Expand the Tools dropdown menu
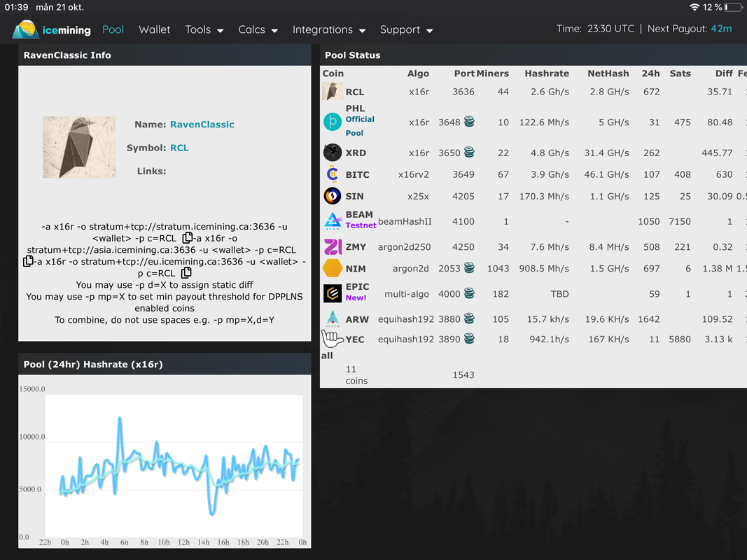 (204, 29)
